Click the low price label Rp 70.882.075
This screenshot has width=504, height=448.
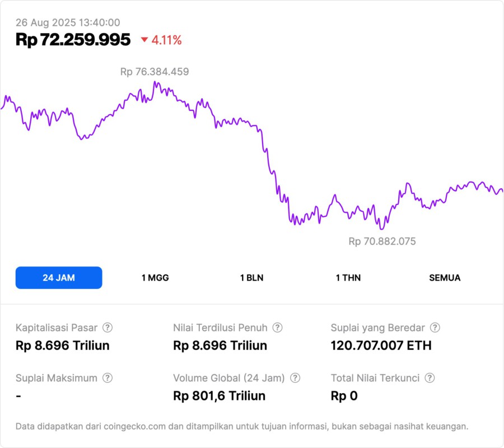click(382, 241)
